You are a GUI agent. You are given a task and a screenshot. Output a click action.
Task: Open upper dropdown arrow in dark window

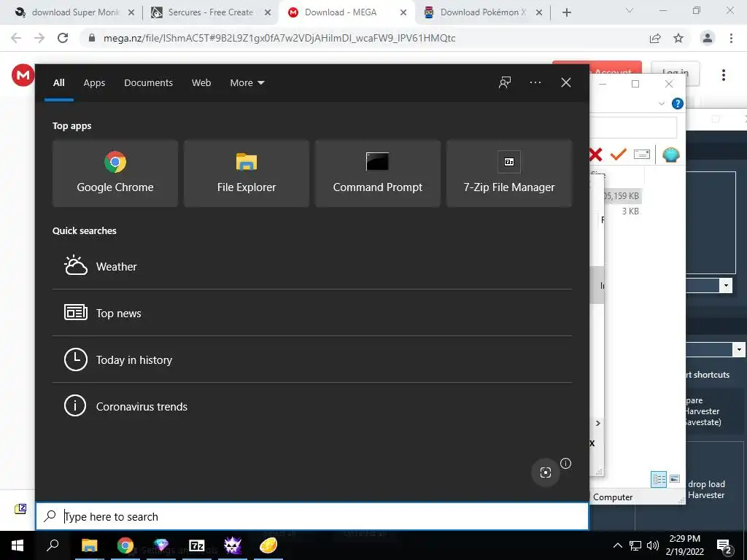click(726, 286)
